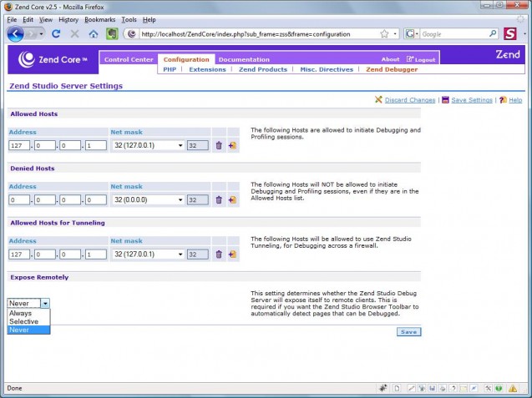
Task: Click the bug icon in the status bar
Action: (383, 388)
